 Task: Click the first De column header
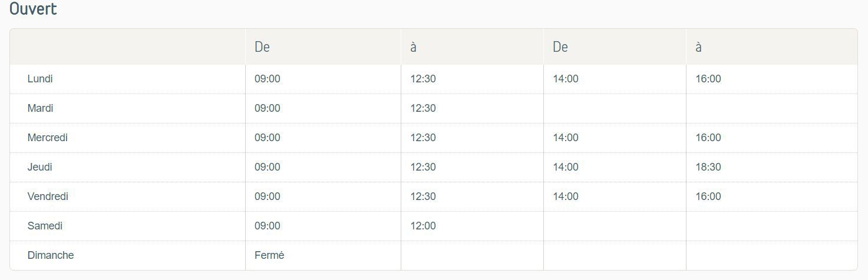(262, 47)
